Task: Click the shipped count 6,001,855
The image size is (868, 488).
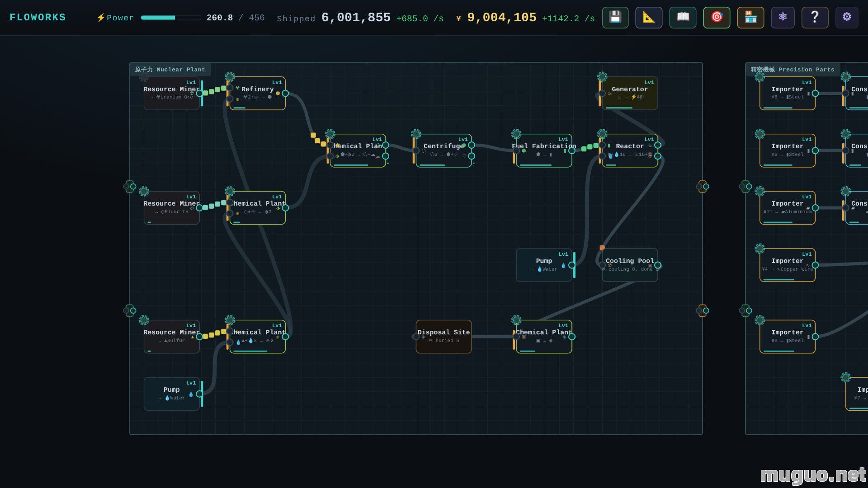Action: [x=356, y=18]
